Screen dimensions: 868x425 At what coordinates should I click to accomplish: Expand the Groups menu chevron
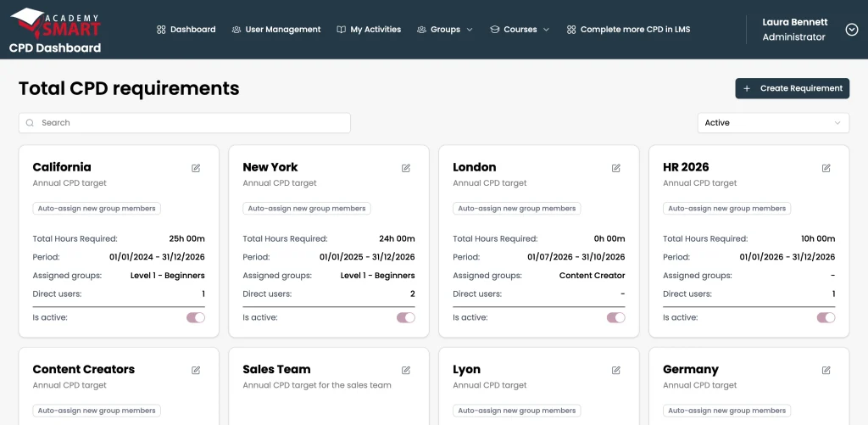[470, 30]
